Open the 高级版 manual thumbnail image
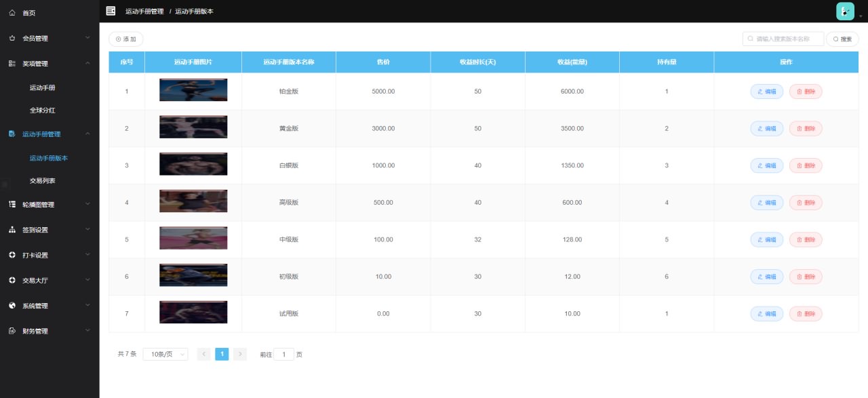868x398 pixels. pos(193,201)
